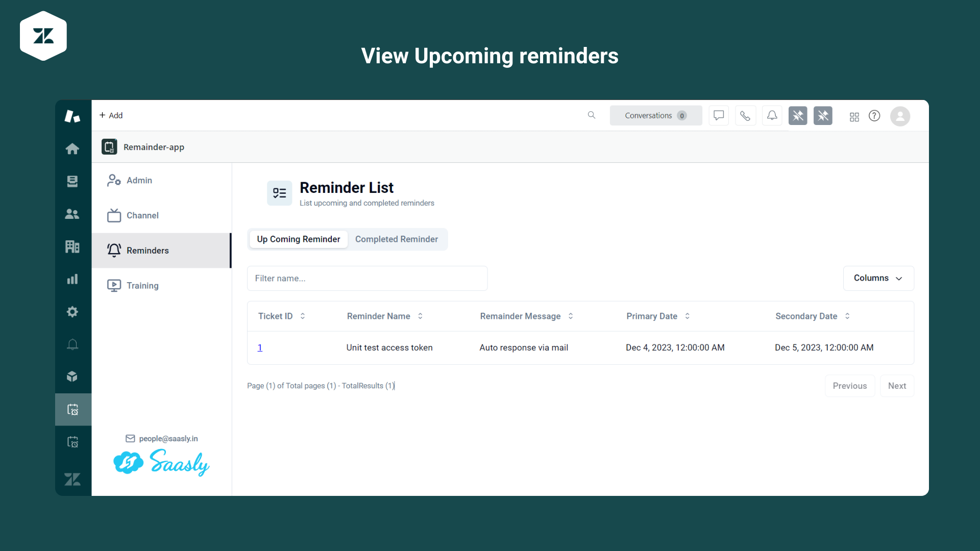This screenshot has height=551, width=980.
Task: Click the contacts/people icon in sidebar
Action: pos(72,214)
